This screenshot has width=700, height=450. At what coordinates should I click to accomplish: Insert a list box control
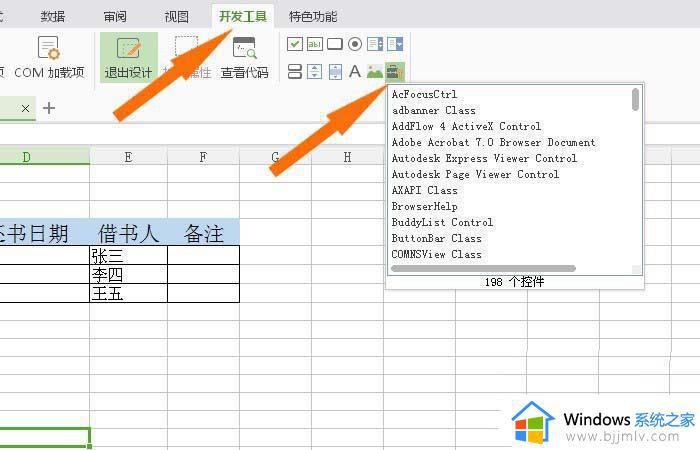click(375, 44)
